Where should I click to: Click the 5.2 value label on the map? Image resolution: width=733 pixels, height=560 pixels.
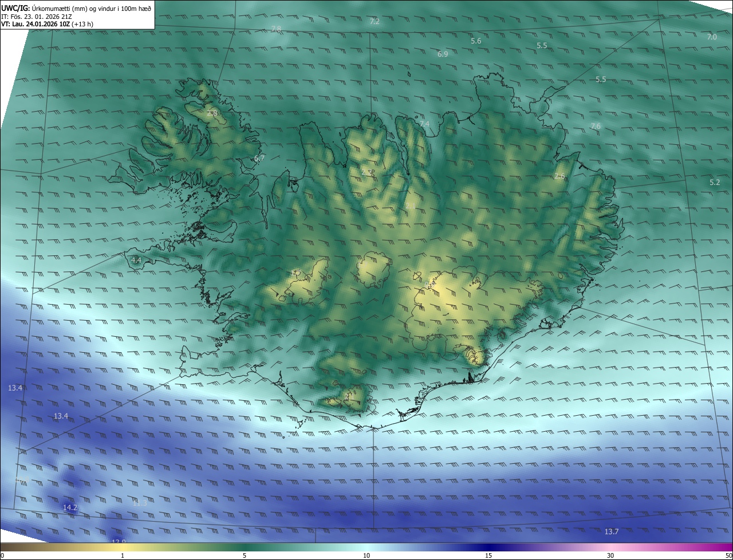point(715,182)
